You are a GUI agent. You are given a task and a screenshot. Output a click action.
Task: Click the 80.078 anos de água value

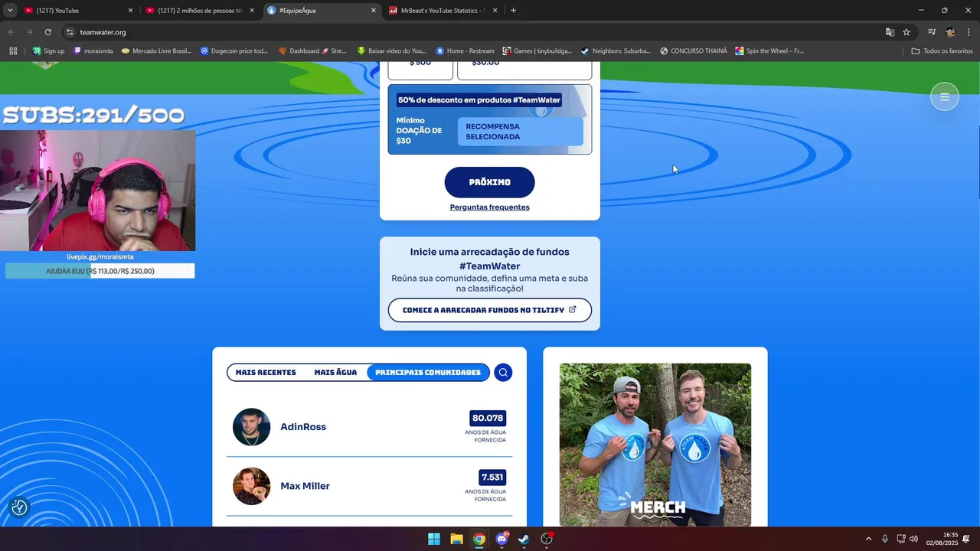[x=488, y=419]
